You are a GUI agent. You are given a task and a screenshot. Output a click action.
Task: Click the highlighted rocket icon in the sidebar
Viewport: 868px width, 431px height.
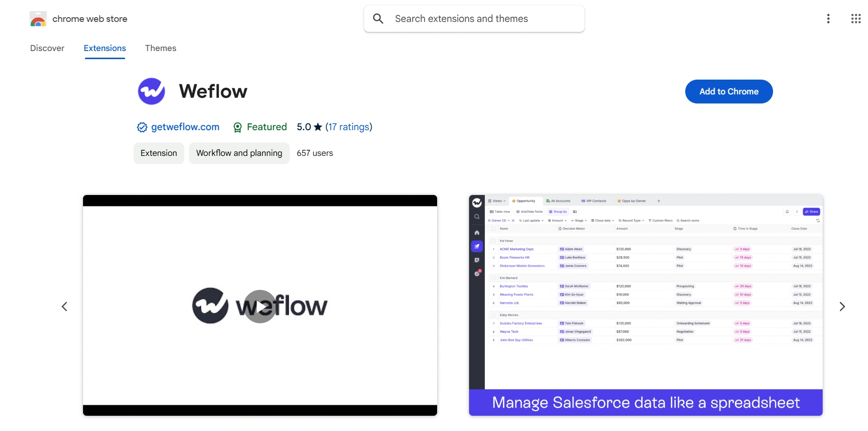(x=477, y=246)
